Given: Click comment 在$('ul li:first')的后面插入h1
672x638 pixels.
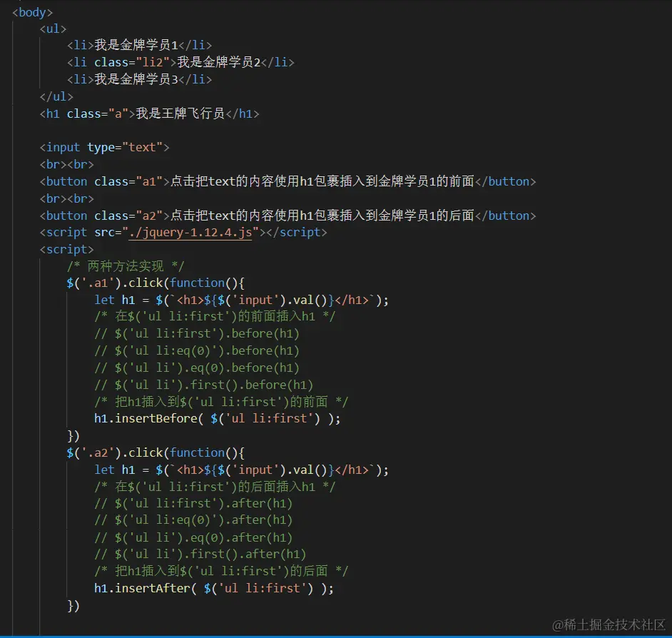Looking at the screenshot, I should (x=215, y=487).
